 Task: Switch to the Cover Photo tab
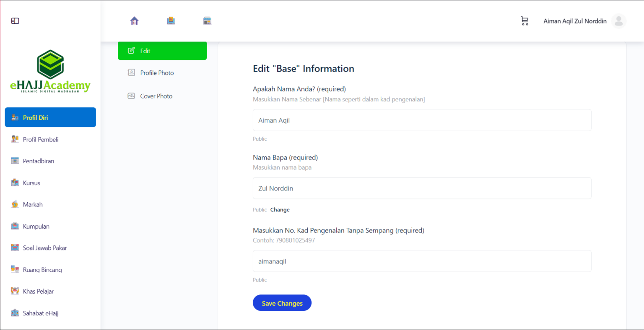pyautogui.click(x=156, y=96)
